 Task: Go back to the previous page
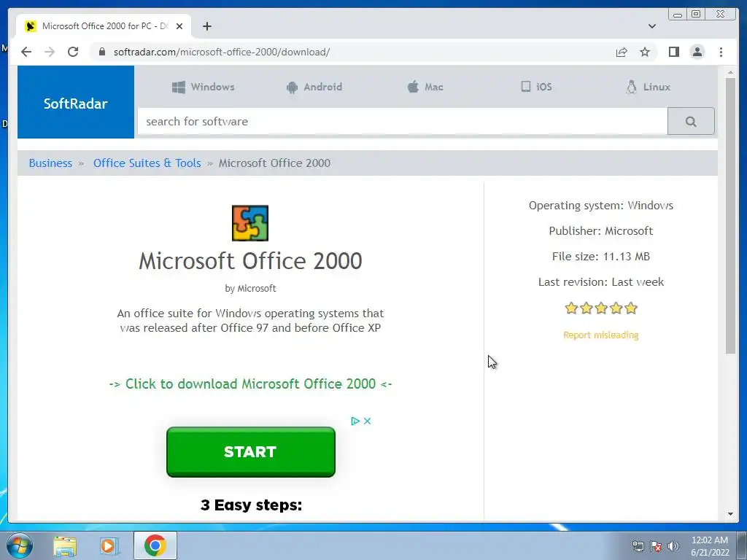pyautogui.click(x=26, y=52)
